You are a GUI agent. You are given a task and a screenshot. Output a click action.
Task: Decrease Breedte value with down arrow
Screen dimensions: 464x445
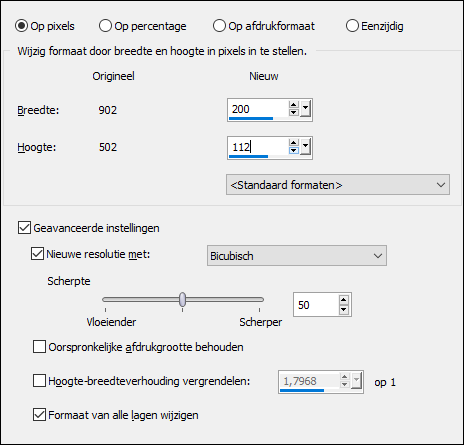pos(293,113)
